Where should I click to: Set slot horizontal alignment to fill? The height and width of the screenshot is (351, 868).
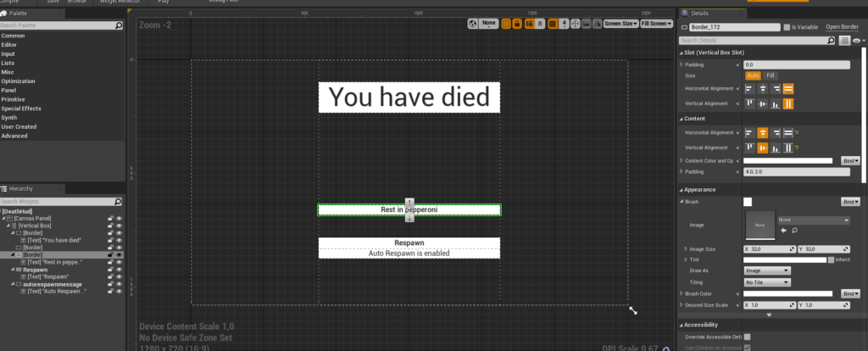788,88
